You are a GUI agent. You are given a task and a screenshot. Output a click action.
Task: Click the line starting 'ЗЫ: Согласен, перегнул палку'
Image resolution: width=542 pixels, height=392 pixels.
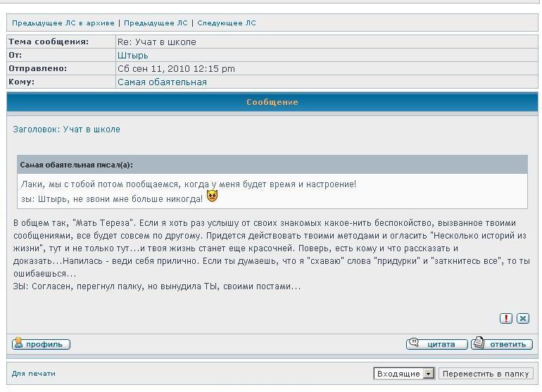coord(157,286)
